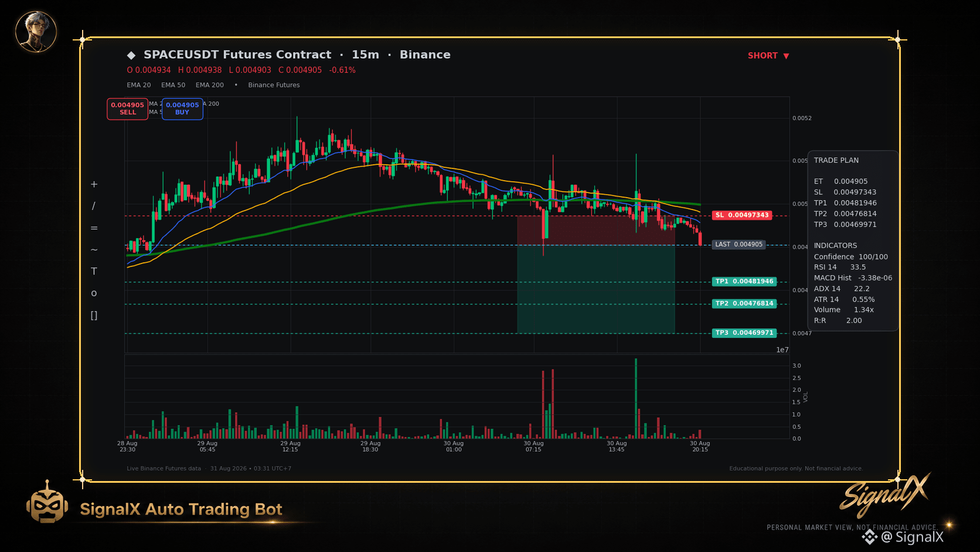This screenshot has width=980, height=552.
Task: Select the text T tool
Action: click(94, 271)
